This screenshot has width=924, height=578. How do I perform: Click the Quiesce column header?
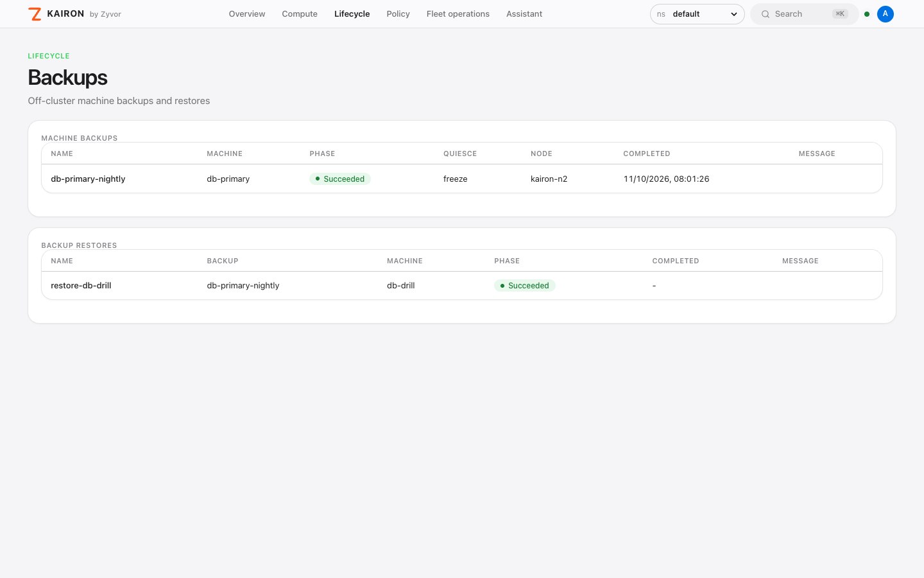(x=460, y=153)
